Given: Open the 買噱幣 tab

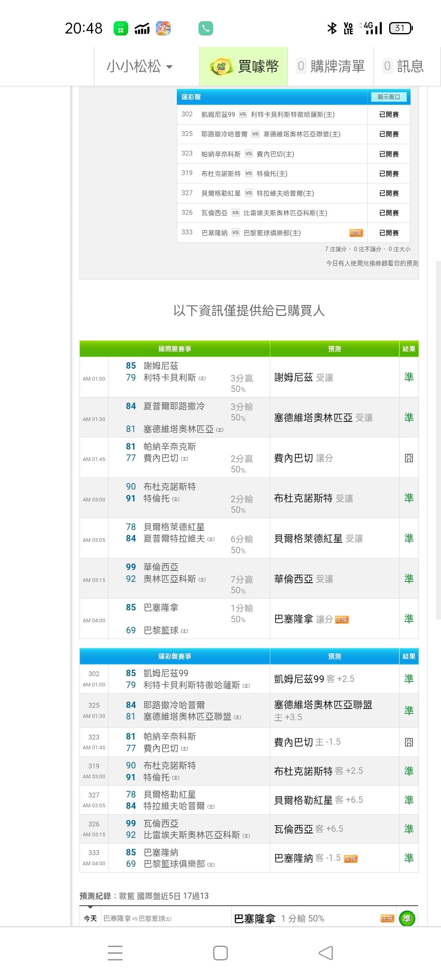Looking at the screenshot, I should [x=243, y=66].
